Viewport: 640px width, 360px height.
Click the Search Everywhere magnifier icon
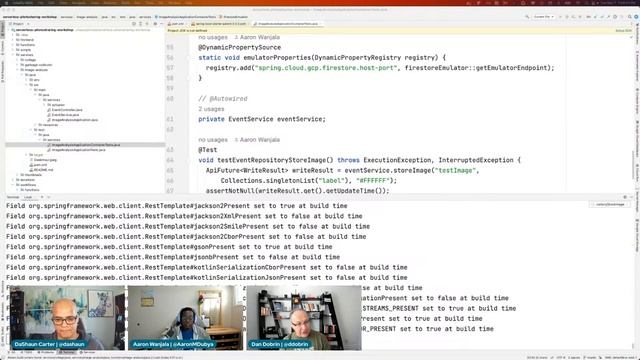tap(630, 17)
